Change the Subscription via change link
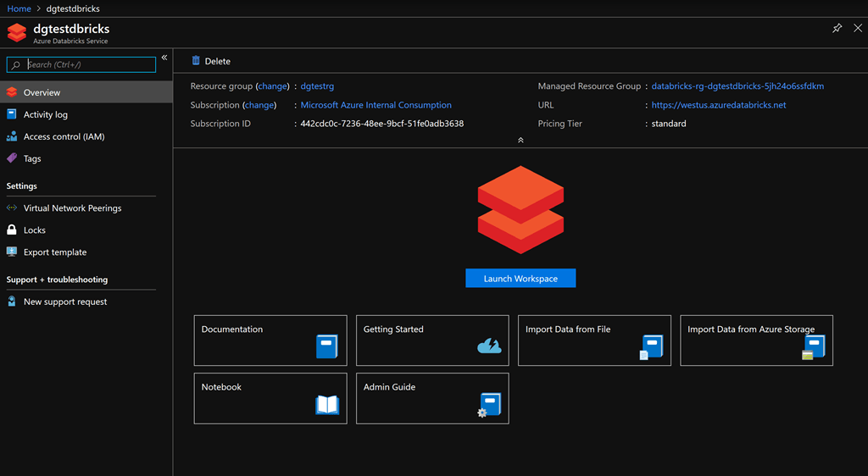 (259, 105)
